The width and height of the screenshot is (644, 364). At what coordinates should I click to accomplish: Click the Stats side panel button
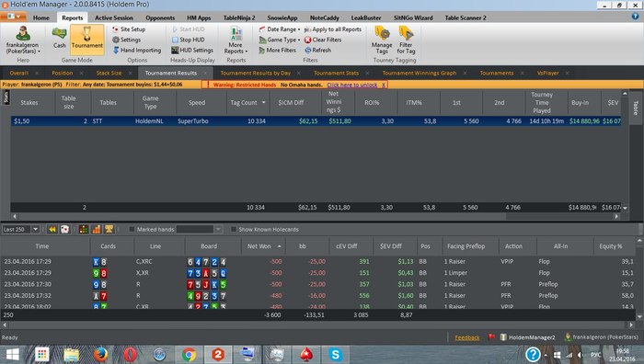pyautogui.click(x=6, y=97)
